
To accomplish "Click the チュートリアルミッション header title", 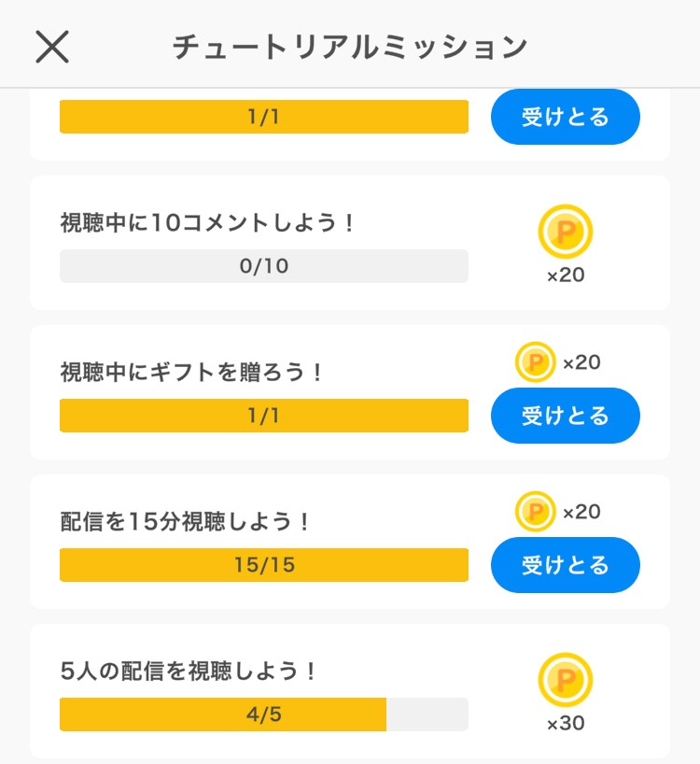I will tap(350, 48).
